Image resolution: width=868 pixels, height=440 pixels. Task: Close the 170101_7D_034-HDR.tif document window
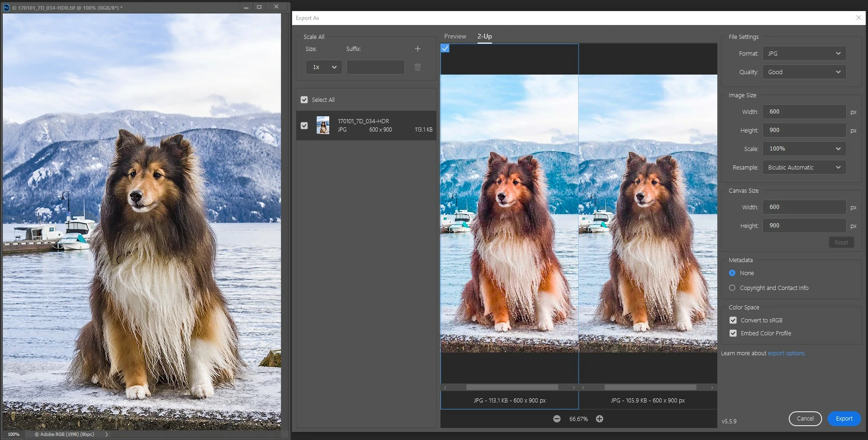point(276,7)
